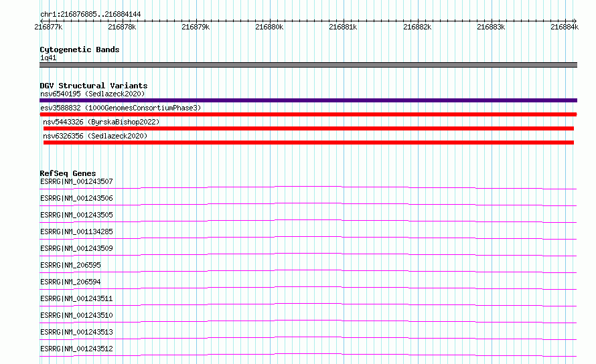Screen dimensions: 596x364
Task: Select the dark purple nsv6540195 variant bar
Action: click(x=308, y=100)
